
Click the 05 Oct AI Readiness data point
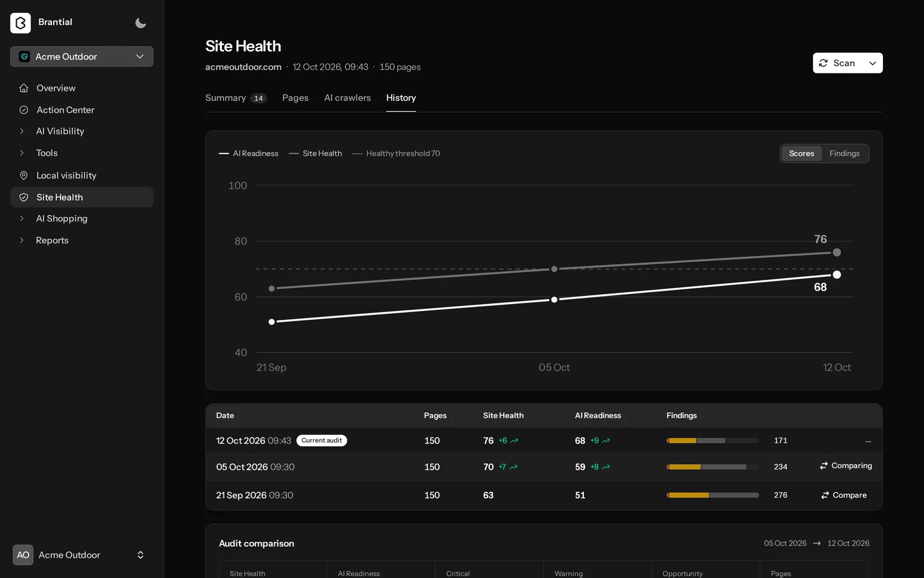coord(554,299)
